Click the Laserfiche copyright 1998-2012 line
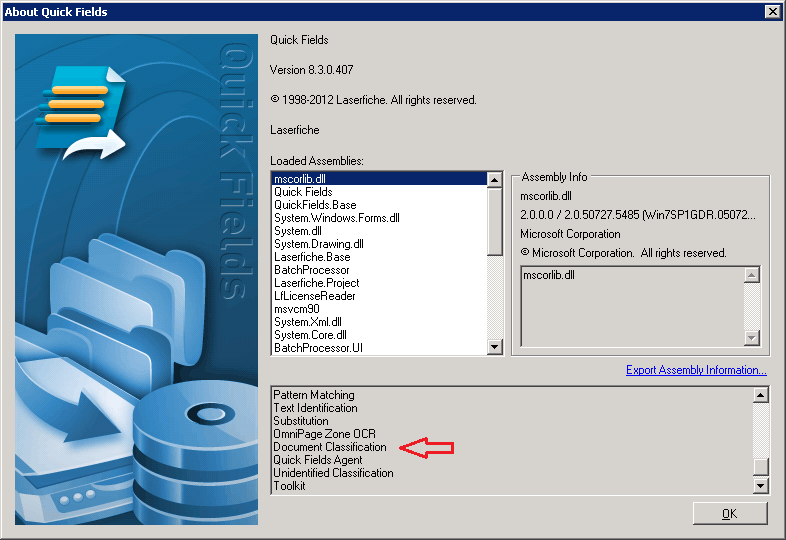The image size is (786, 540). 373,100
